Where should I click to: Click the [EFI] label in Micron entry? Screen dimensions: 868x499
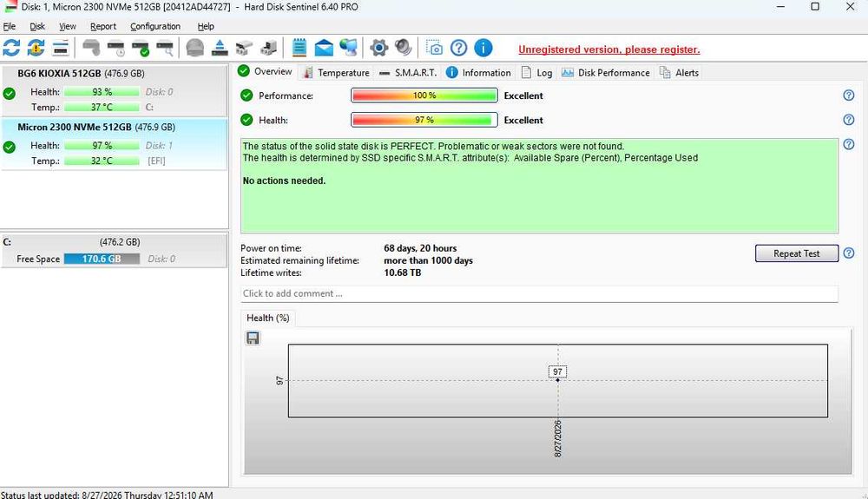tap(156, 161)
